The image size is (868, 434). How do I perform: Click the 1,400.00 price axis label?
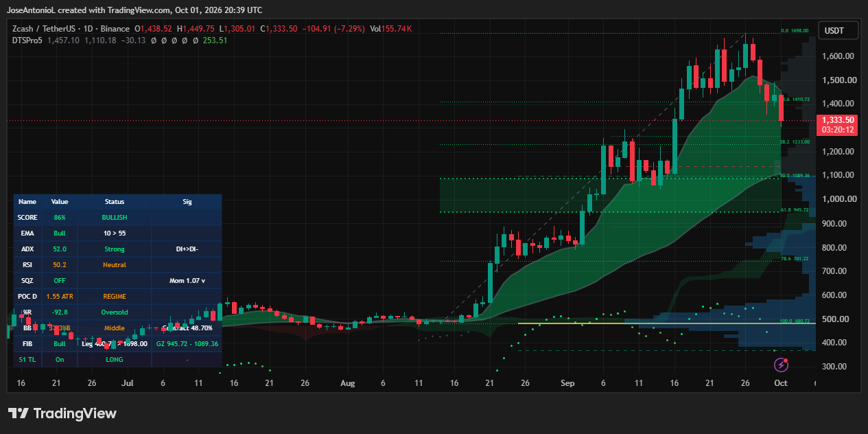click(x=837, y=104)
